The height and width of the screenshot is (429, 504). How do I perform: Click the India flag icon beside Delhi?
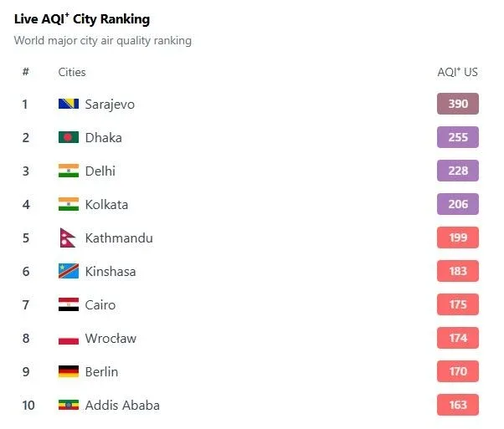[68, 171]
